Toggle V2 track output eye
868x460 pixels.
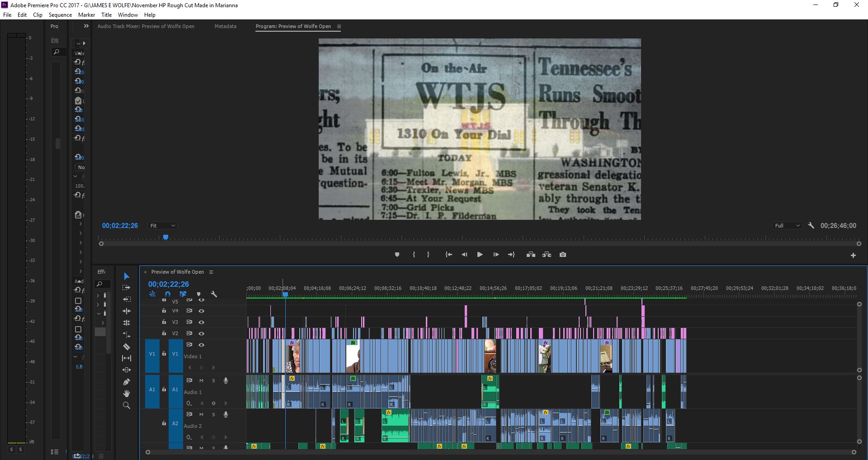point(202,333)
